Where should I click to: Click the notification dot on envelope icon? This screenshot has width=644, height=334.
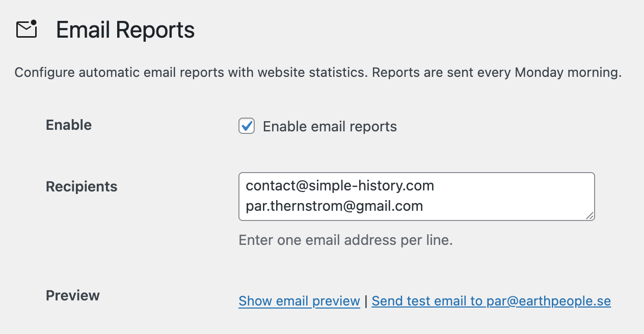click(x=34, y=23)
